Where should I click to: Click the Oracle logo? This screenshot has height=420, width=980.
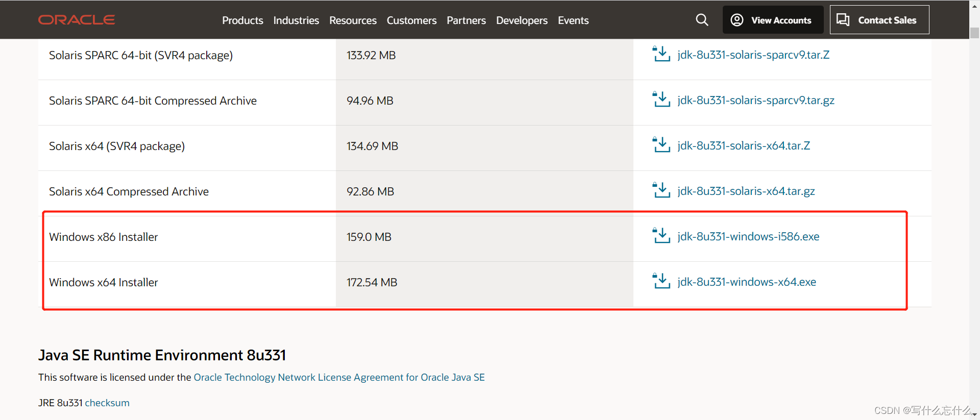[x=77, y=20]
